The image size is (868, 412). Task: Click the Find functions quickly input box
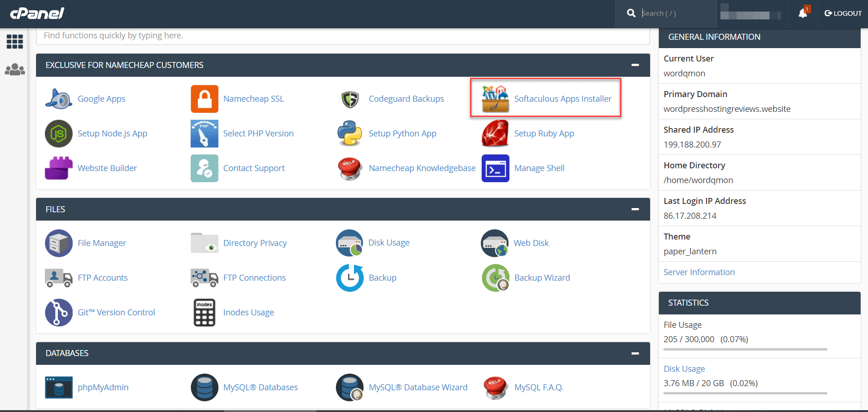coord(343,36)
